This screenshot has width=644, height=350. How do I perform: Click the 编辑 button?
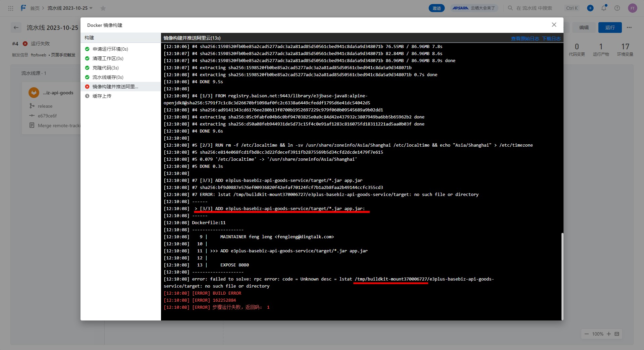(x=584, y=28)
